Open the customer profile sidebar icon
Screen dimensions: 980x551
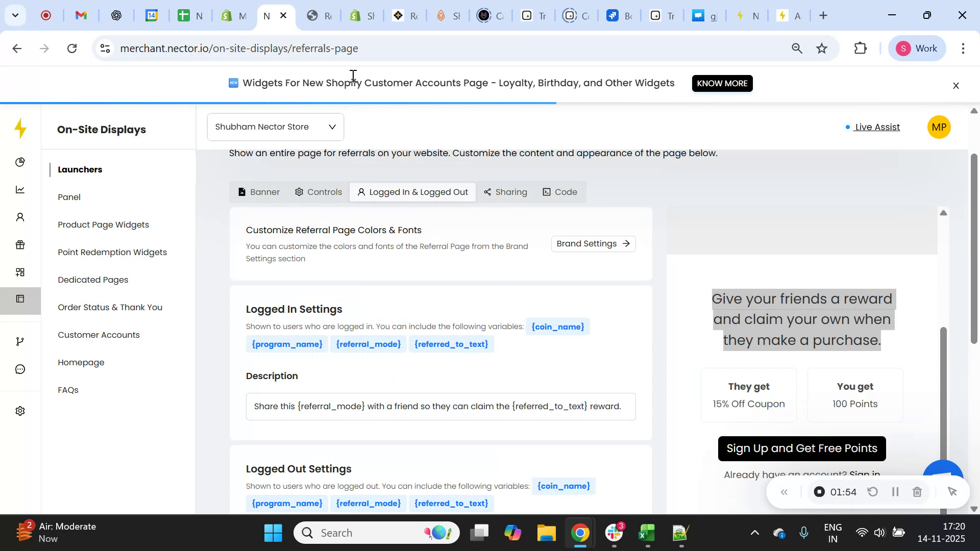point(20,217)
